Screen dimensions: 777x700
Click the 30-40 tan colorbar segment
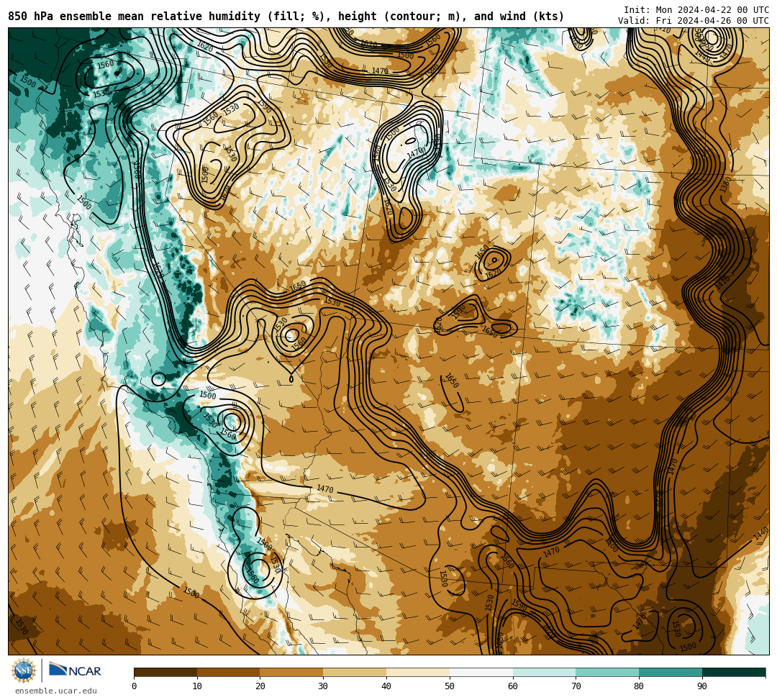click(x=355, y=672)
